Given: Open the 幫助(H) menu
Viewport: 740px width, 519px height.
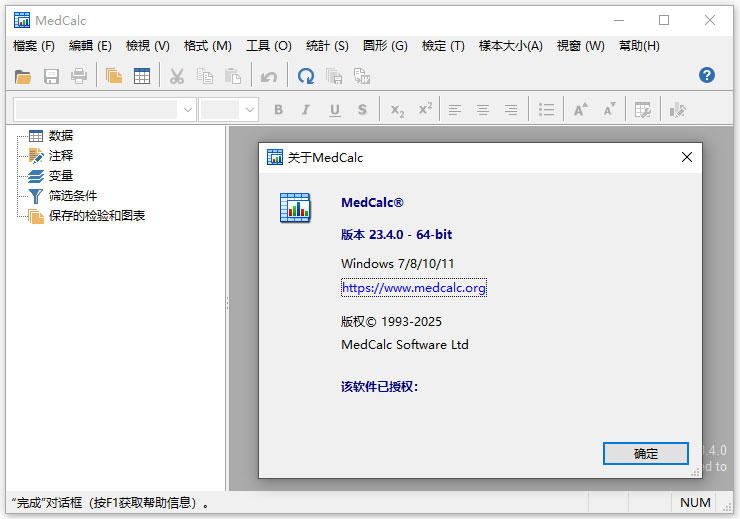Looking at the screenshot, I should [x=639, y=46].
